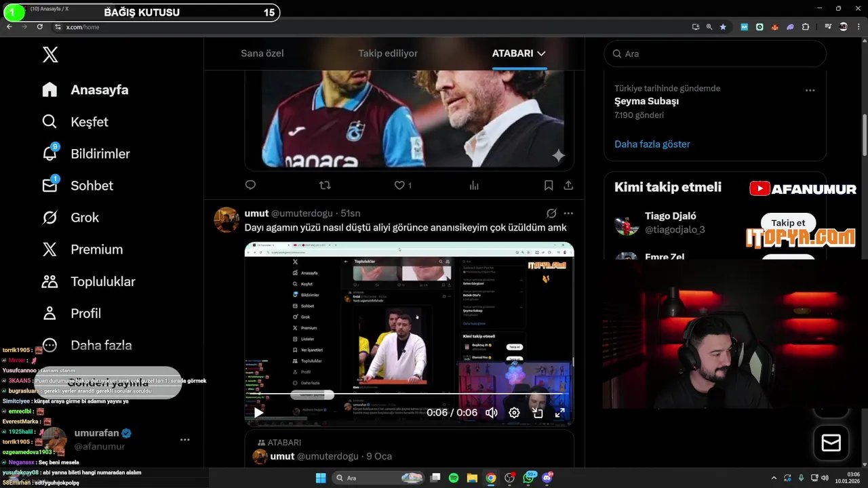Open Bildirimler notifications
This screenshot has width=868, height=488.
[x=86, y=154]
